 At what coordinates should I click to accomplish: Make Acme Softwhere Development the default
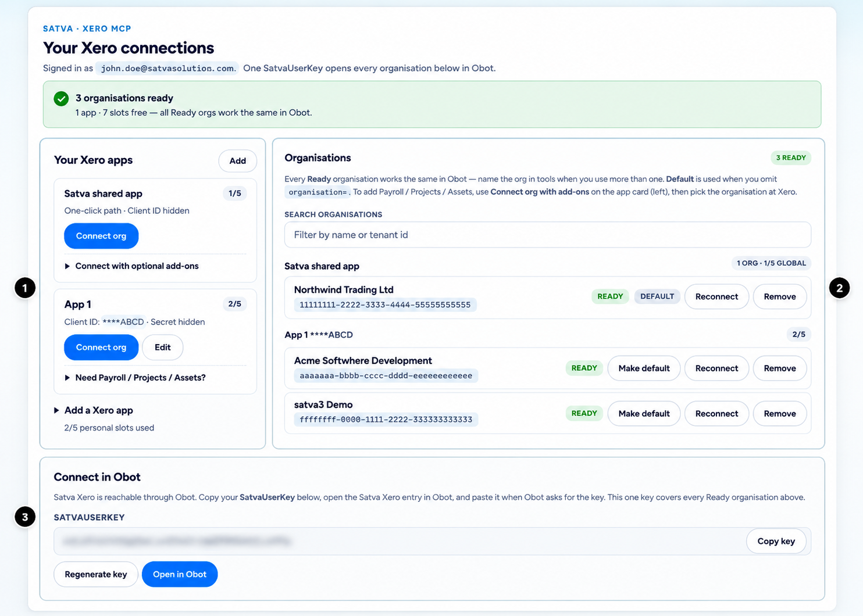pos(644,368)
